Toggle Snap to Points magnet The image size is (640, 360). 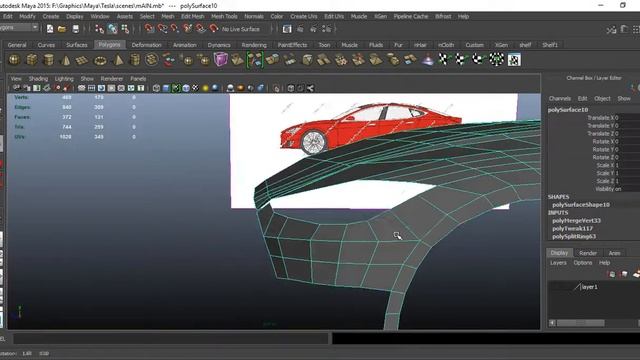(x=175, y=29)
